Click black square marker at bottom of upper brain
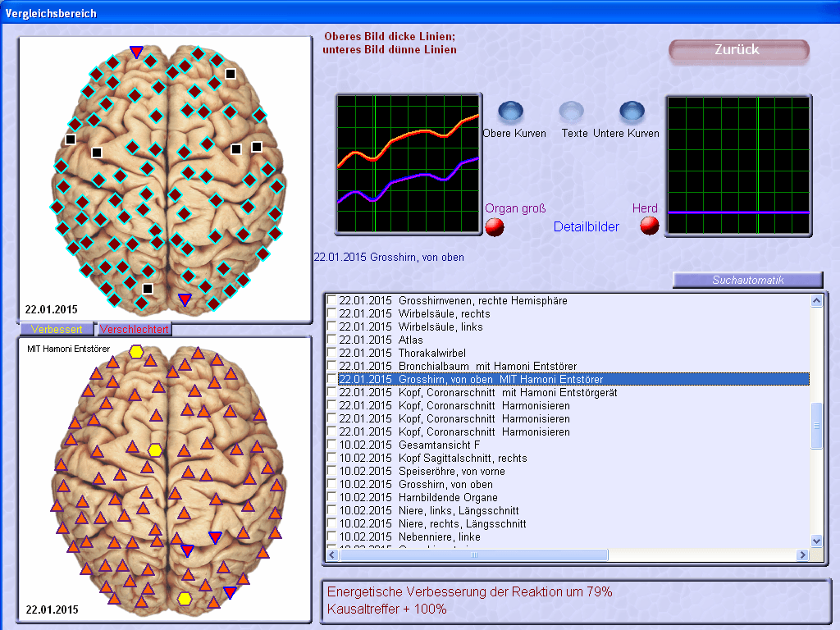Image resolution: width=840 pixels, height=630 pixels. 148,289
